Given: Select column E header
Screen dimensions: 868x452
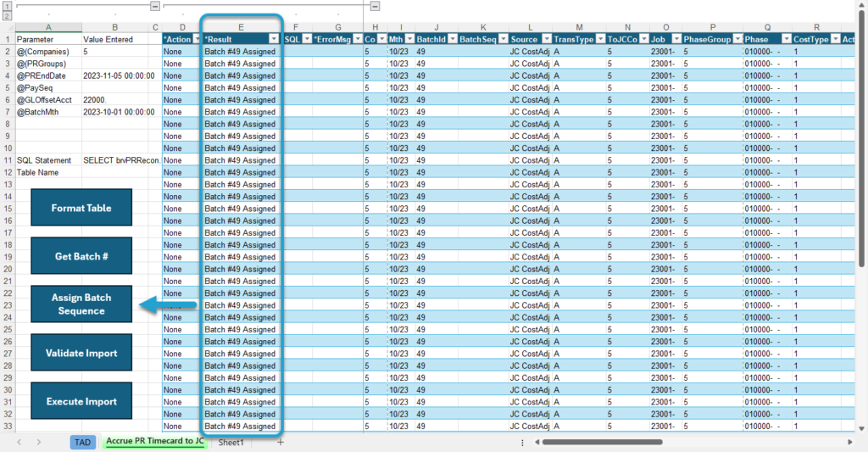Looking at the screenshot, I should (241, 27).
